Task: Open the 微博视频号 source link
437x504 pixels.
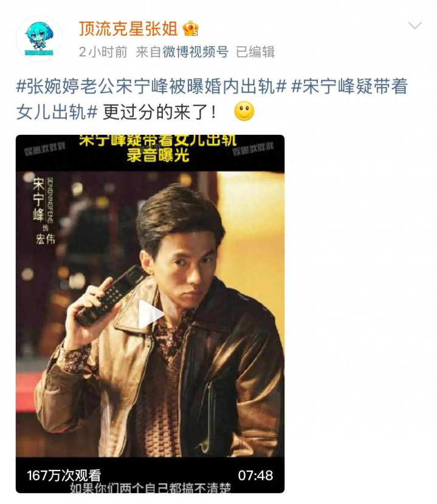Action: tap(195, 52)
